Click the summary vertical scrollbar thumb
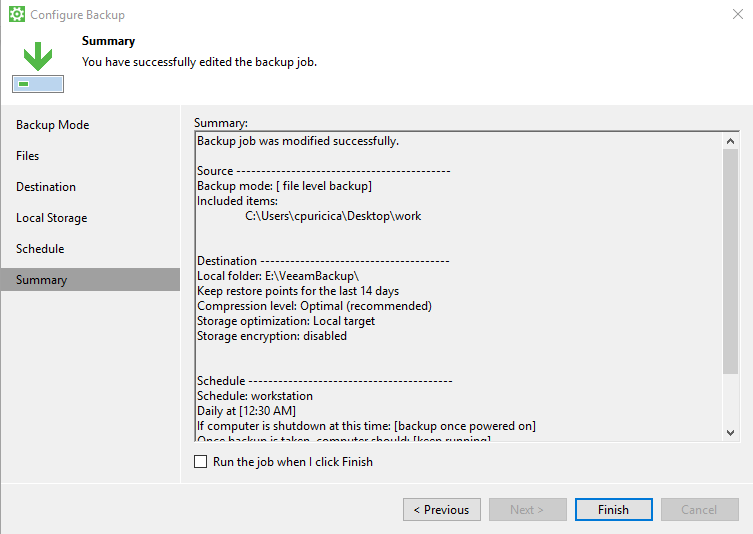The image size is (753, 534). point(730,261)
